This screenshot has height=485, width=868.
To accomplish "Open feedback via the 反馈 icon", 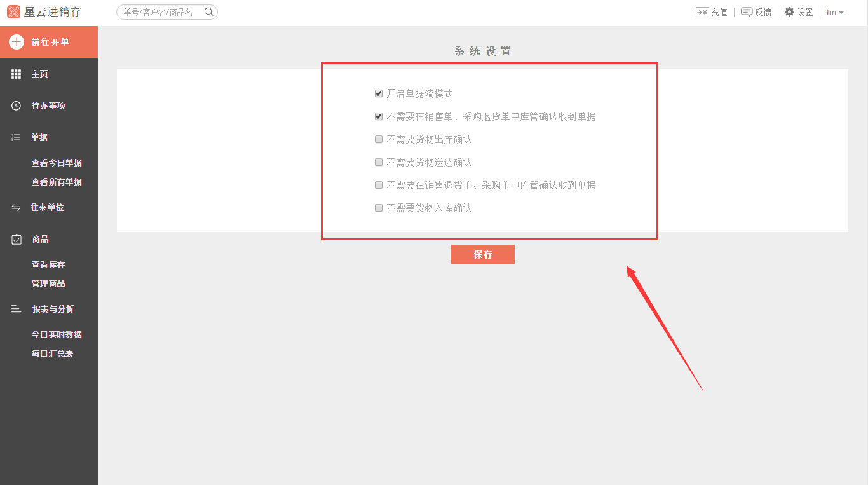I will (745, 11).
